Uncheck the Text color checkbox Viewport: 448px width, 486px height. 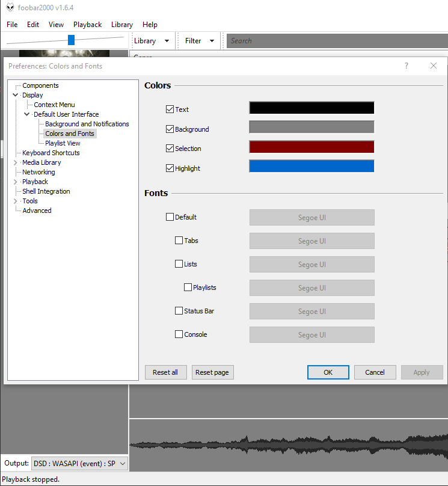(x=170, y=109)
